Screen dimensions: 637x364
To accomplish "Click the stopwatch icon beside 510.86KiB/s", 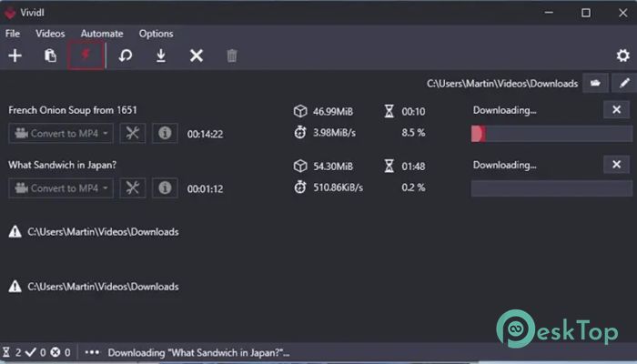I will (300, 187).
